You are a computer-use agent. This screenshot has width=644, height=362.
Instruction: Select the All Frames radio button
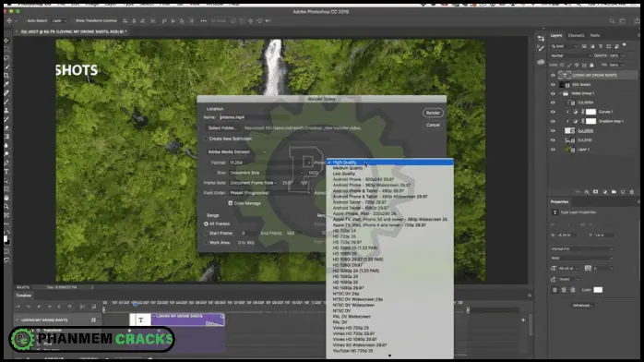206,223
